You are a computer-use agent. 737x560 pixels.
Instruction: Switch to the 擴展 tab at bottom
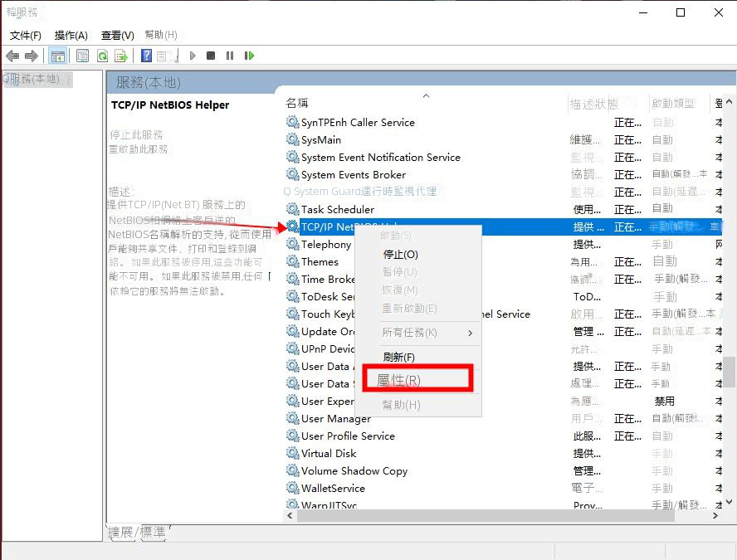click(120, 533)
